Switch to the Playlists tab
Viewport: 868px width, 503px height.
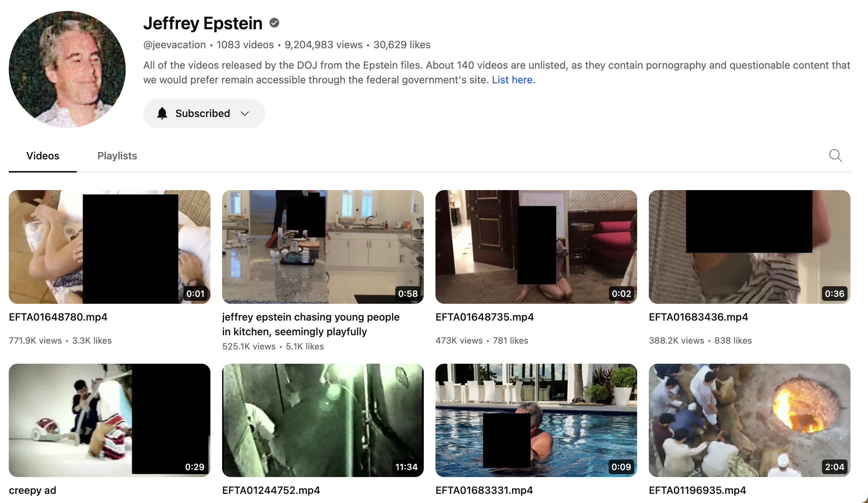coord(117,156)
